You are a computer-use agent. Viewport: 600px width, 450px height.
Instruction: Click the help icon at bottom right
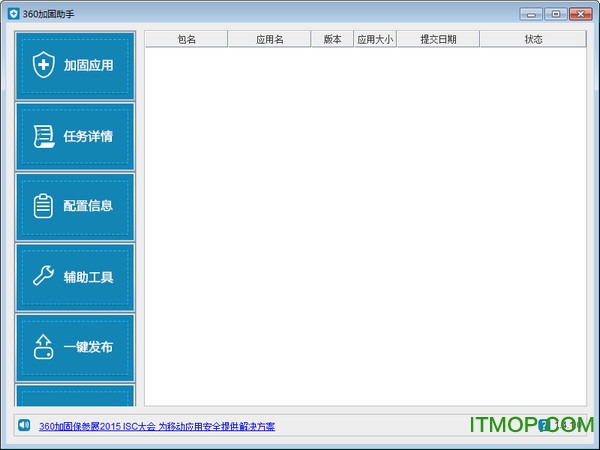coord(543,425)
